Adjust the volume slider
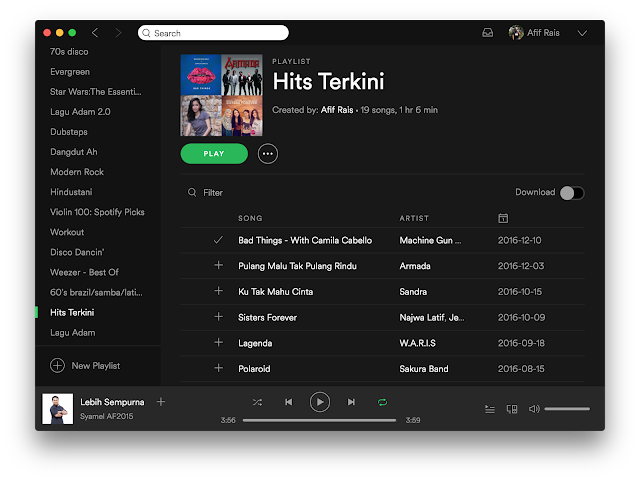 coord(567,409)
